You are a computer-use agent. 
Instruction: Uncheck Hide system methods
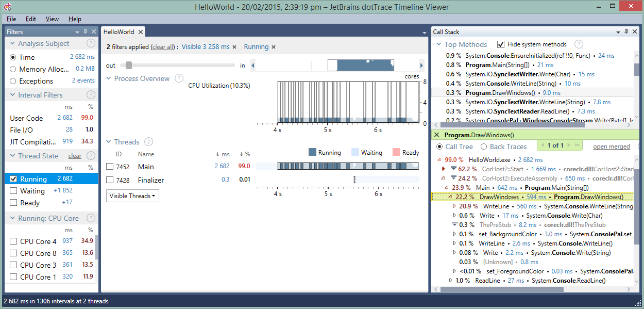[501, 44]
